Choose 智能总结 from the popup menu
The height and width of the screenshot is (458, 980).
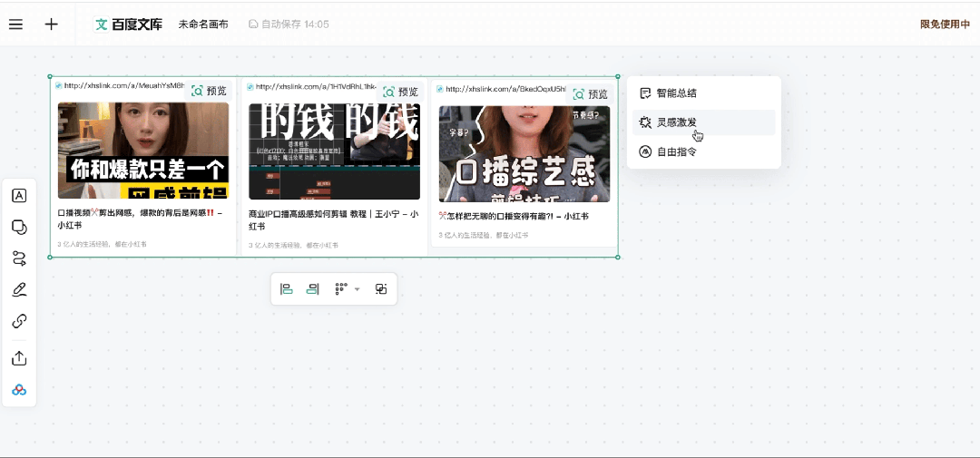click(704, 93)
